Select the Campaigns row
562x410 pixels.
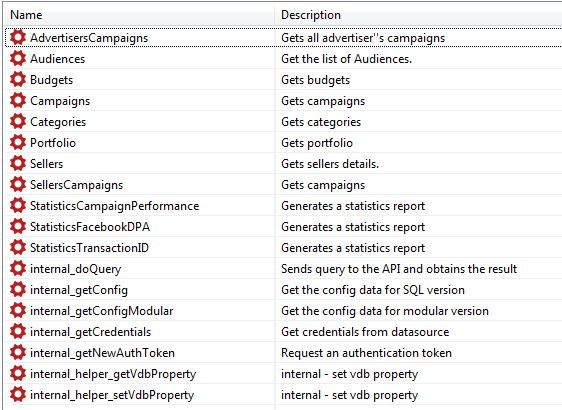click(283, 101)
